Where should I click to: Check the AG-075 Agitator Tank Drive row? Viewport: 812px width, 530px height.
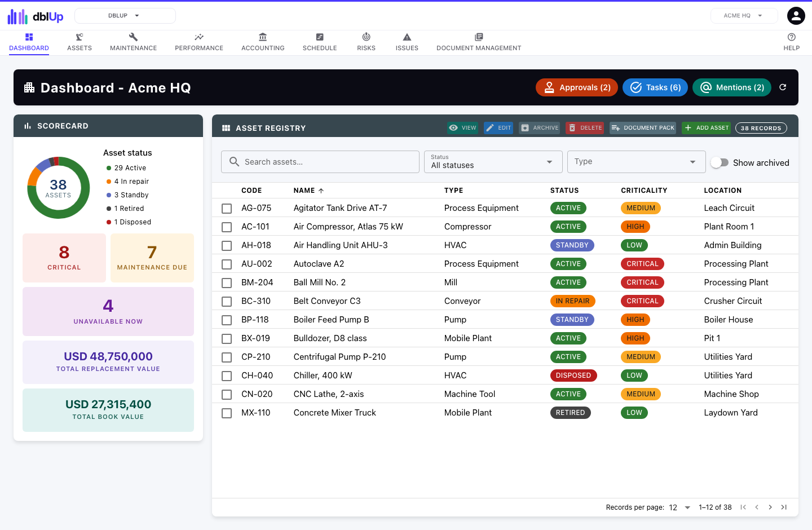227,209
